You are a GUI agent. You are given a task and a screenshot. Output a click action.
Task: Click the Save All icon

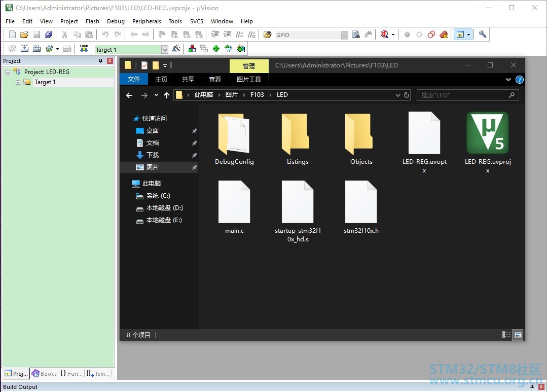[x=49, y=34]
